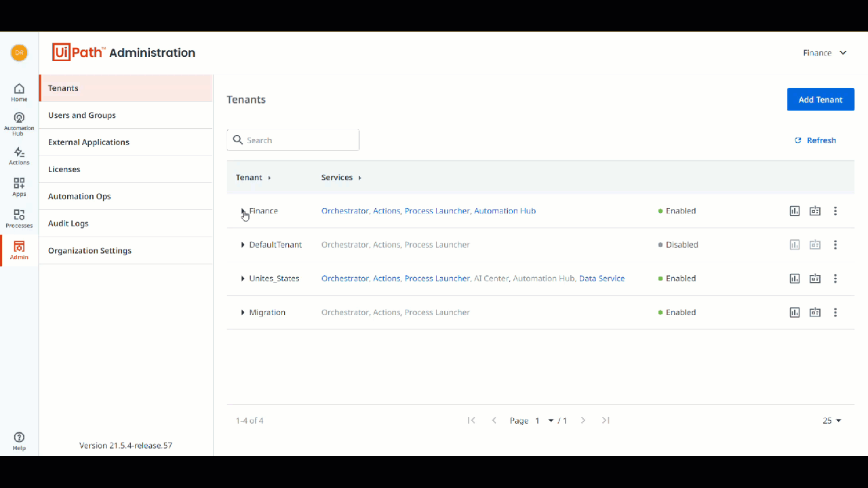Open the Licenses section
This screenshot has height=488, width=868.
126,169
